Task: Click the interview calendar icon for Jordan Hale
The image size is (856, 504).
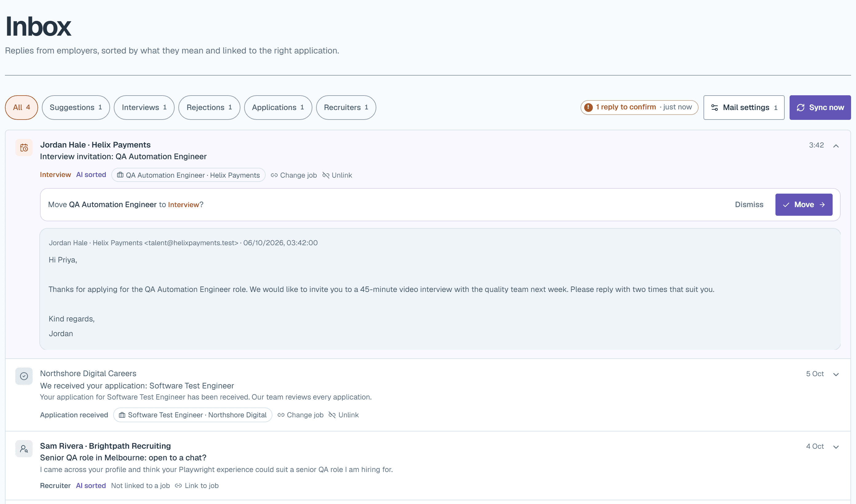Action: click(x=24, y=148)
